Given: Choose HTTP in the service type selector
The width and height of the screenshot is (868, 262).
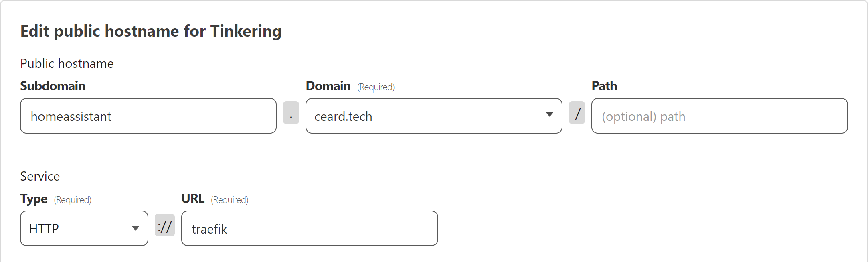Looking at the screenshot, I should (44, 228).
